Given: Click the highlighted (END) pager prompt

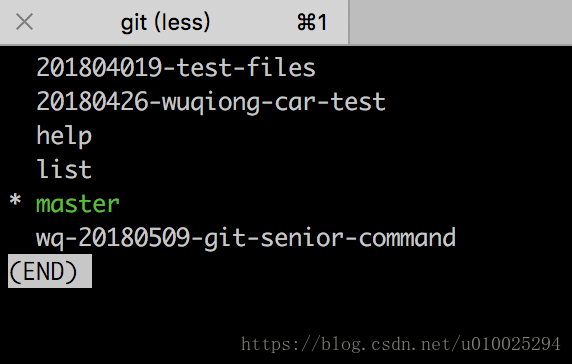Looking at the screenshot, I should [50, 271].
